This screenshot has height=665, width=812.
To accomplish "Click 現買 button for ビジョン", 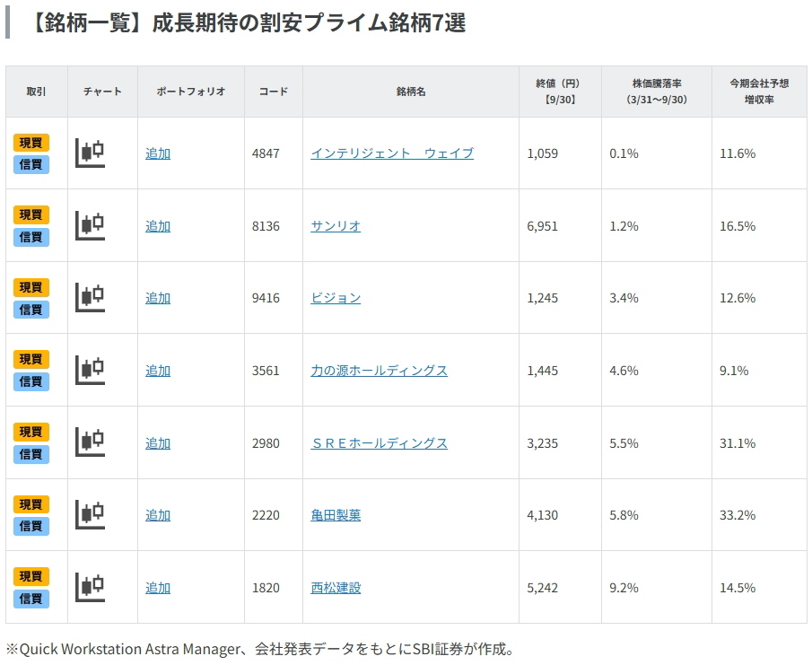I will click(31, 287).
